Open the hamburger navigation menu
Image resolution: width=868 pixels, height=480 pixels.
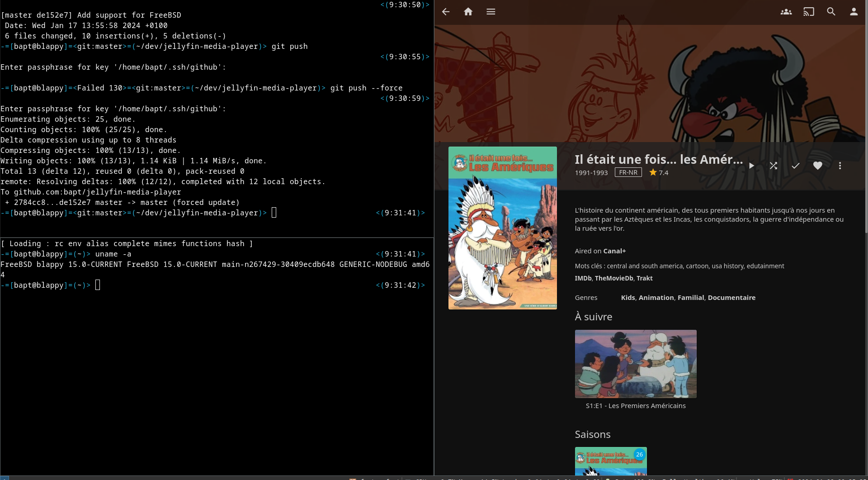click(491, 12)
